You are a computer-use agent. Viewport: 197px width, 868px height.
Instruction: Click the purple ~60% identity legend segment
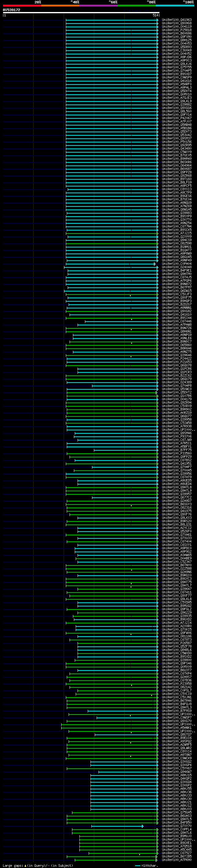click(98, 6)
